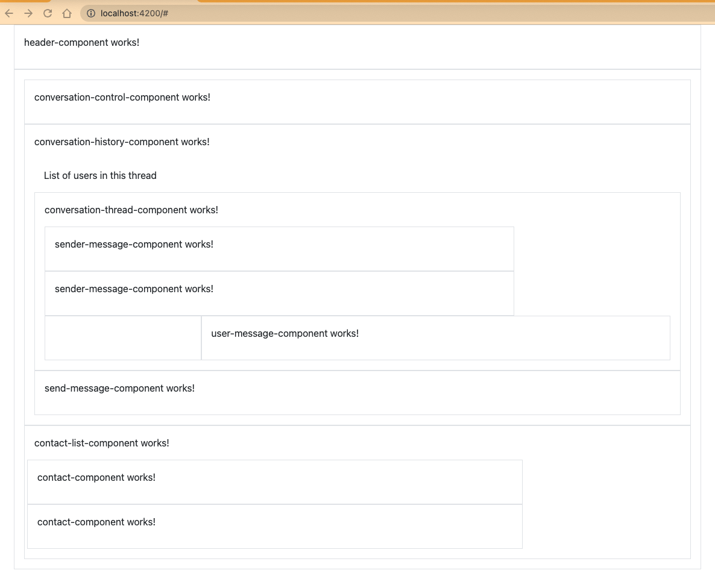Image resolution: width=715 pixels, height=588 pixels.
Task: Click the send-message-component area
Action: click(119, 388)
